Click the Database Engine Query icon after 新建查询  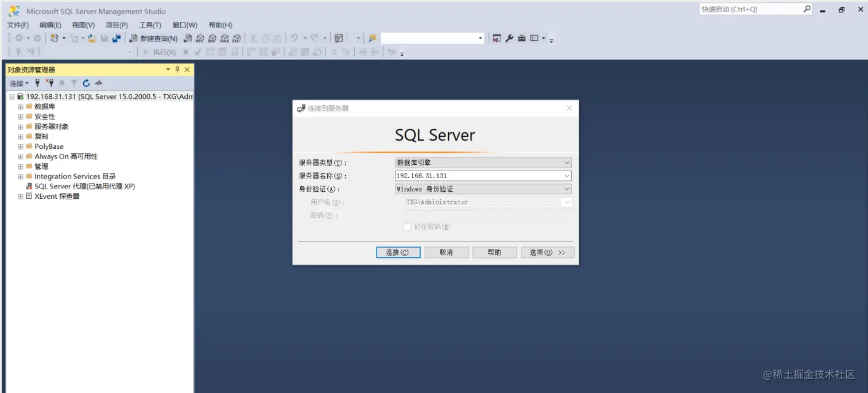pos(188,38)
